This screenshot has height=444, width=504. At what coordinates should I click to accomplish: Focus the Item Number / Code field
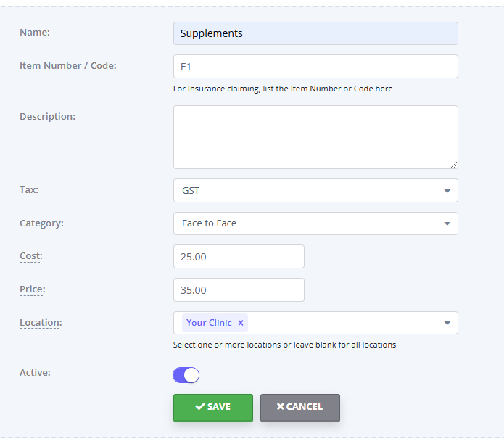point(315,66)
